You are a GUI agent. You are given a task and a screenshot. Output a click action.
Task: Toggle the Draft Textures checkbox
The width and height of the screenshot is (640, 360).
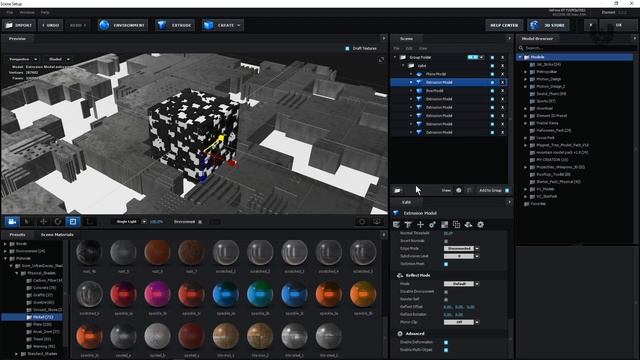pos(347,48)
